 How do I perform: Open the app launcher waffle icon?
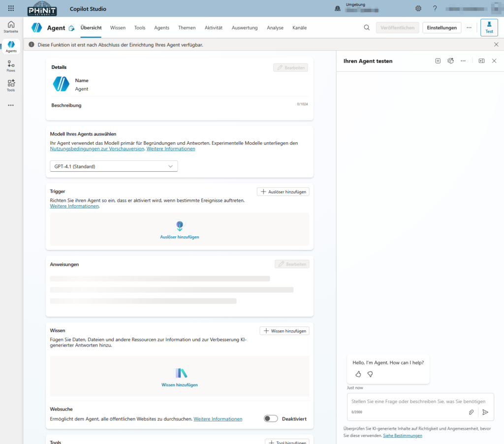coord(11,8)
